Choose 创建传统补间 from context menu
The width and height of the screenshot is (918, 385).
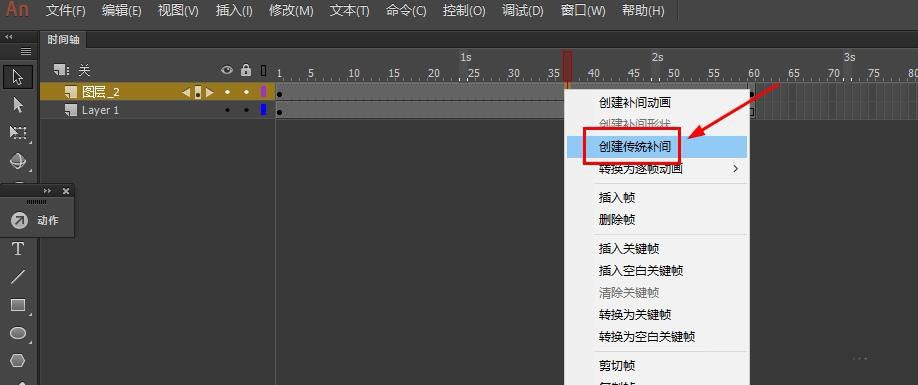657,147
